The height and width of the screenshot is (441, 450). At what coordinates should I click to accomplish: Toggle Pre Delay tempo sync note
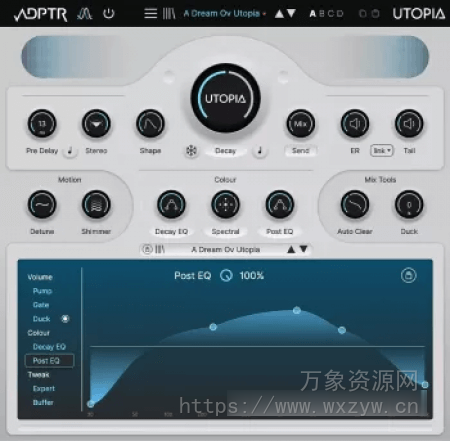(70, 151)
